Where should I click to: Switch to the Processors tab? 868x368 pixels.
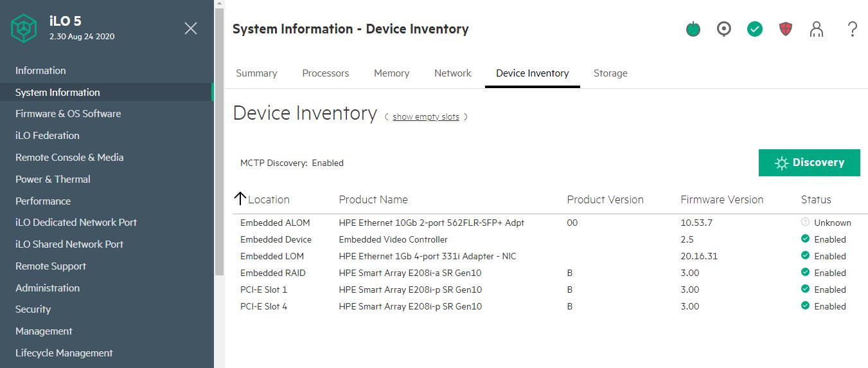[x=326, y=73]
